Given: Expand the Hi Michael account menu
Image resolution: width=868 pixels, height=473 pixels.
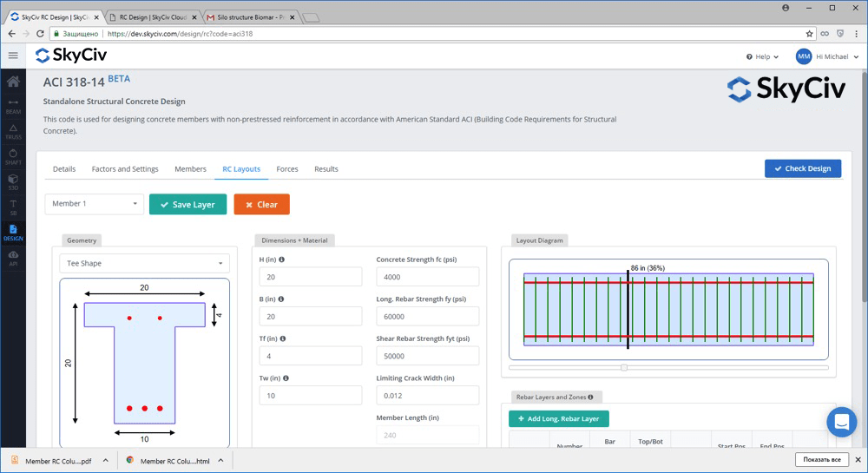Looking at the screenshot, I should [837, 56].
